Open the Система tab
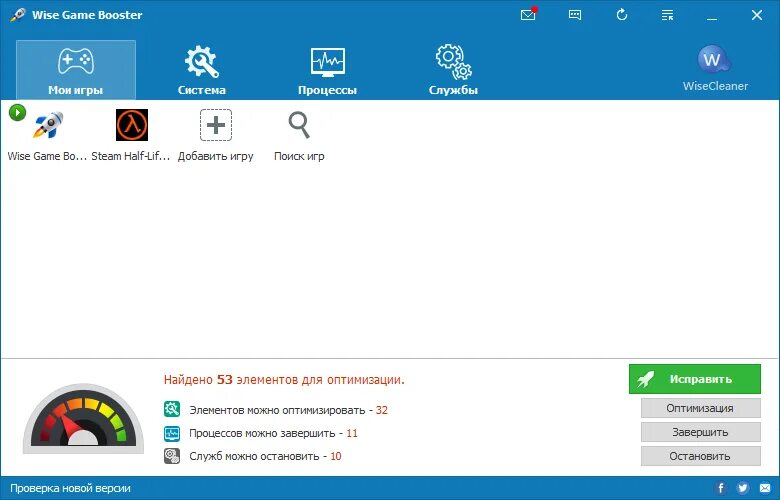Image resolution: width=780 pixels, height=500 pixels. coord(201,70)
